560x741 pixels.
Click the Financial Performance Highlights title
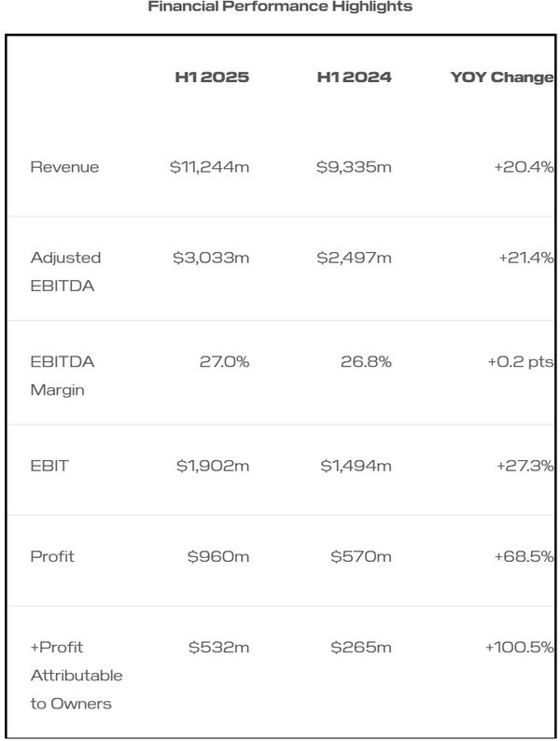pos(280,7)
